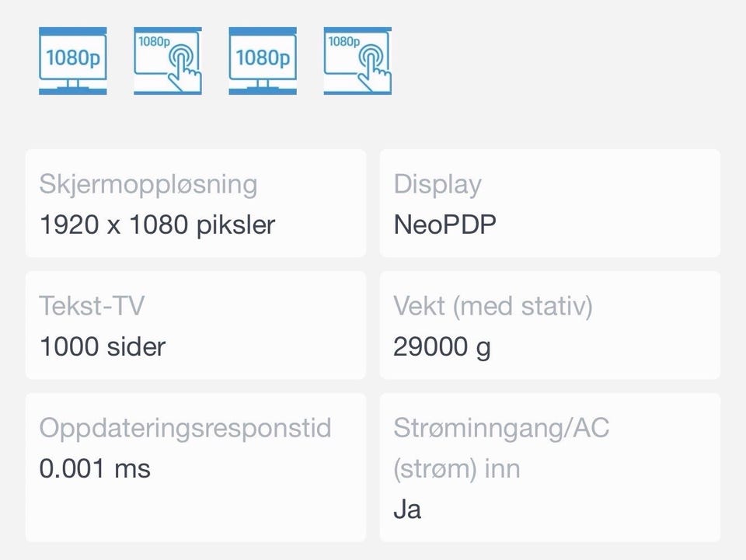Select the Display label
746x560 pixels.
tap(437, 185)
